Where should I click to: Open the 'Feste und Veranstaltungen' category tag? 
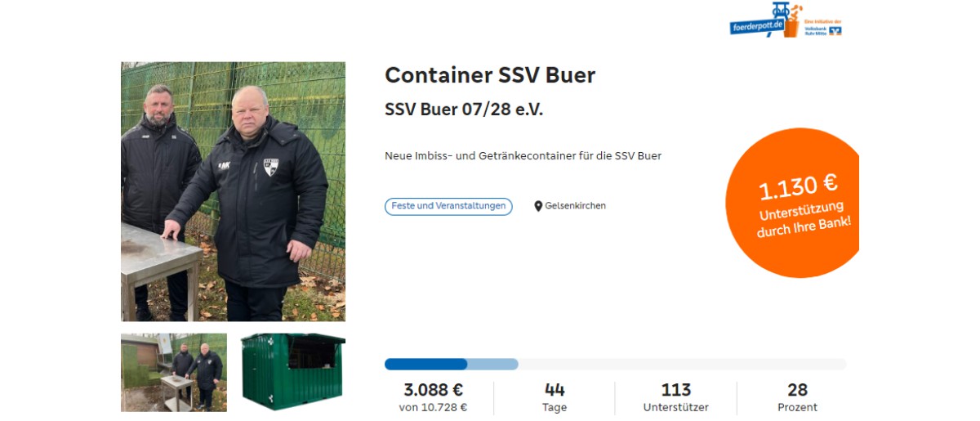[x=448, y=206]
